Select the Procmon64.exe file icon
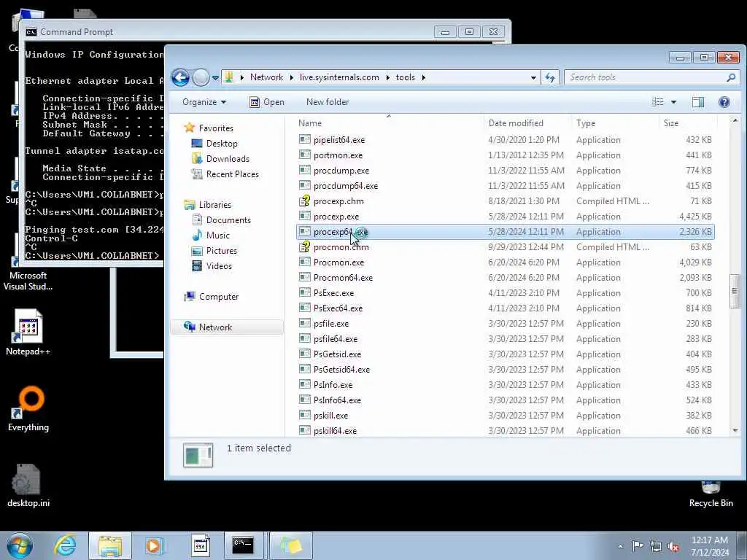747x560 pixels. pyautogui.click(x=305, y=277)
